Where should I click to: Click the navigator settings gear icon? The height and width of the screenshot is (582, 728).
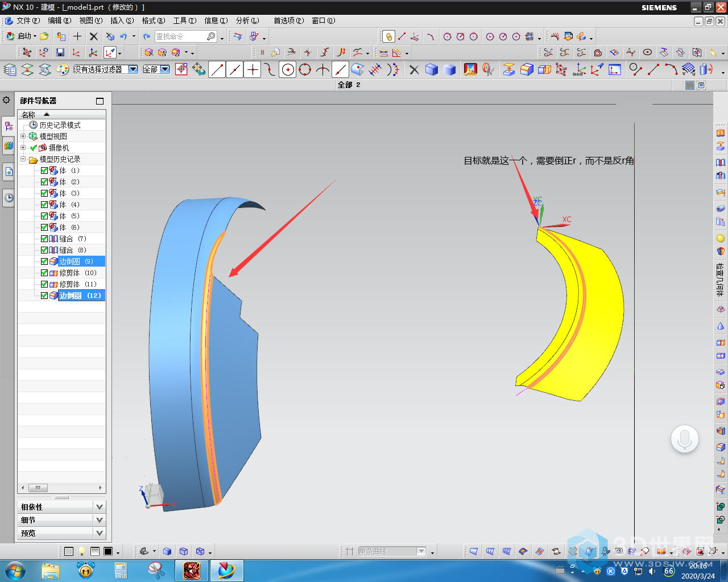[x=6, y=100]
